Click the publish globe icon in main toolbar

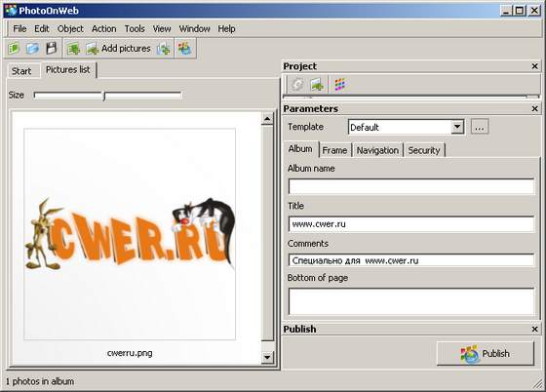(184, 49)
